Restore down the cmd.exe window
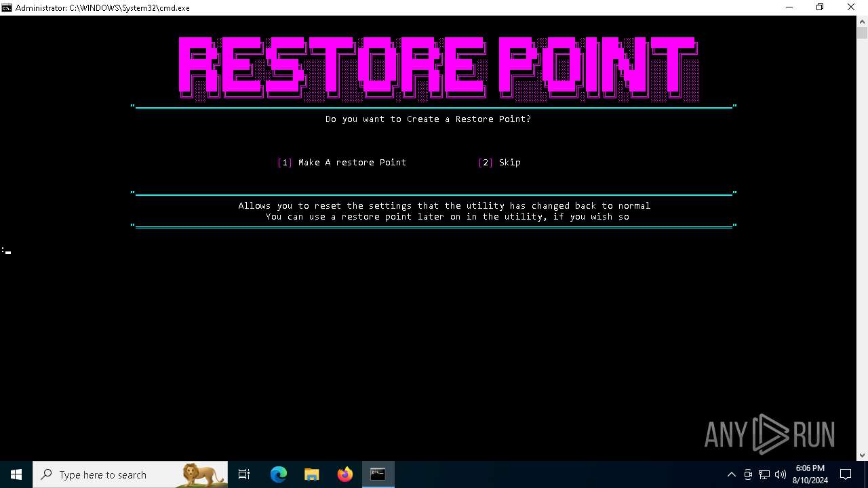The width and height of the screenshot is (868, 488). [x=820, y=7]
